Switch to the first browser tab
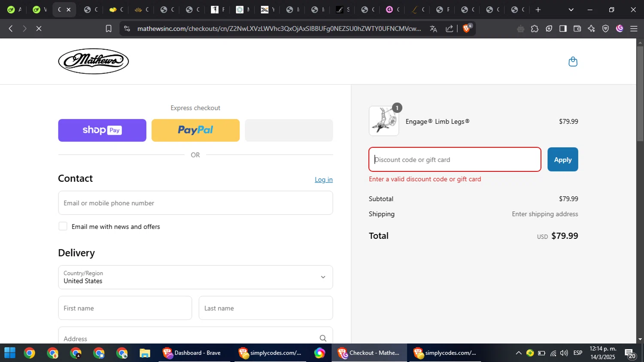This screenshot has height=362, width=644. 14,9
